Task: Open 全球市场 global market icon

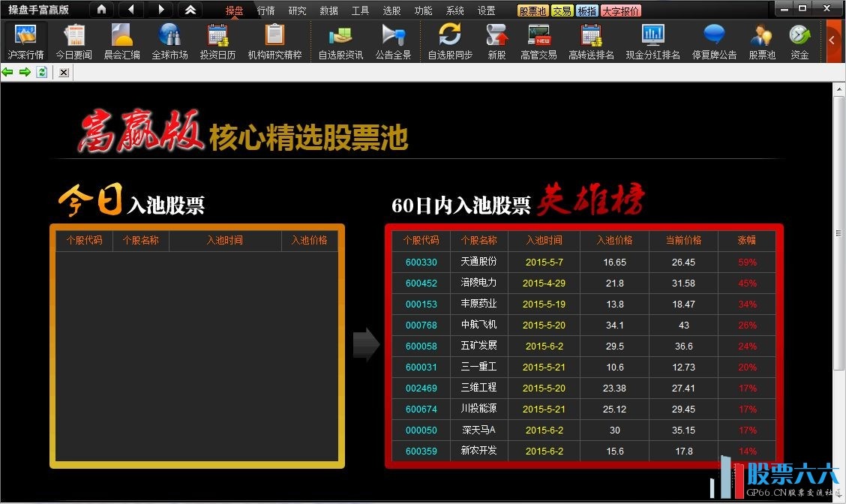Action: click(169, 41)
